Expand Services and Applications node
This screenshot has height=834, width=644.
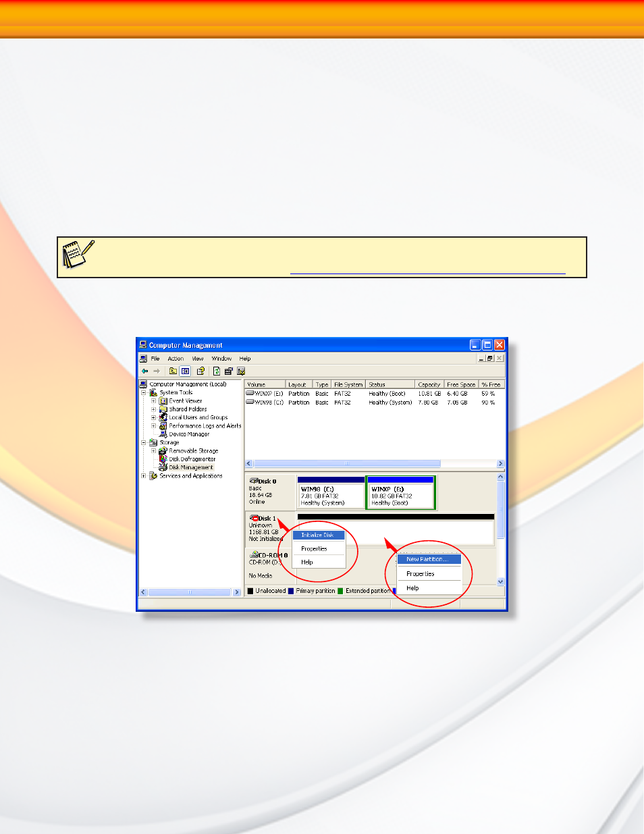tap(143, 476)
